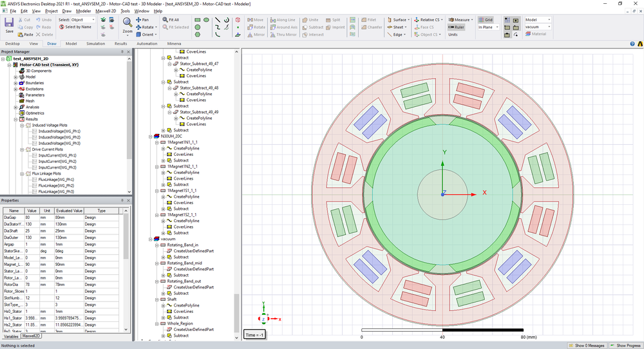Expand the Boundaries node in Project Manager
This screenshot has height=349, width=644.
tap(16, 83)
